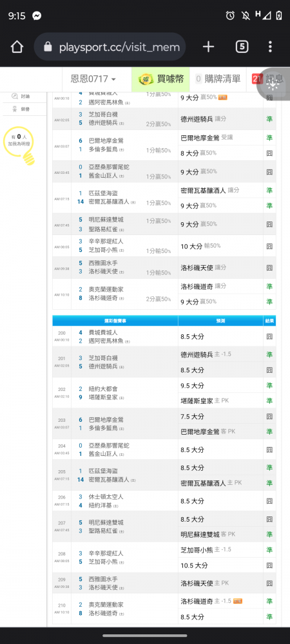
Task: Tap orange badge beside 洛杉磯道奇 主 -1.5
Action: click(x=237, y=601)
